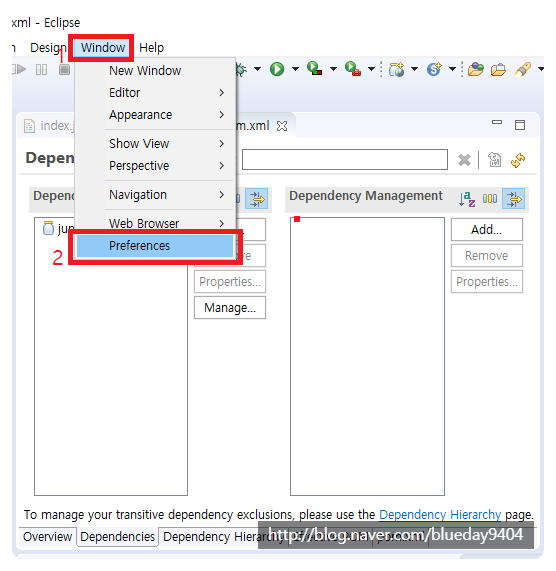Image resolution: width=556 pixels, height=571 pixels.
Task: Click the Refresh arrows icon
Action: pyautogui.click(x=518, y=160)
